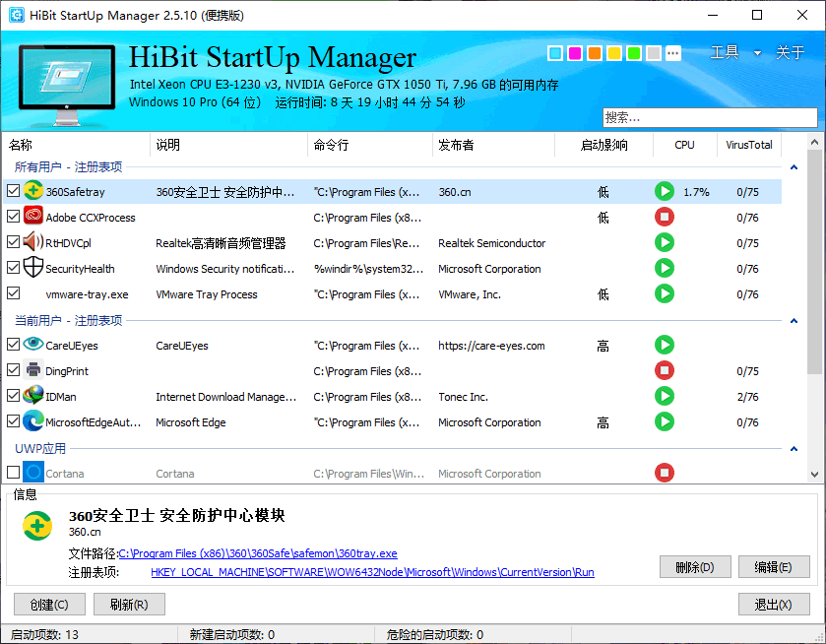This screenshot has width=826, height=644.
Task: Click the large 360 icon in info panel
Action: [37, 526]
